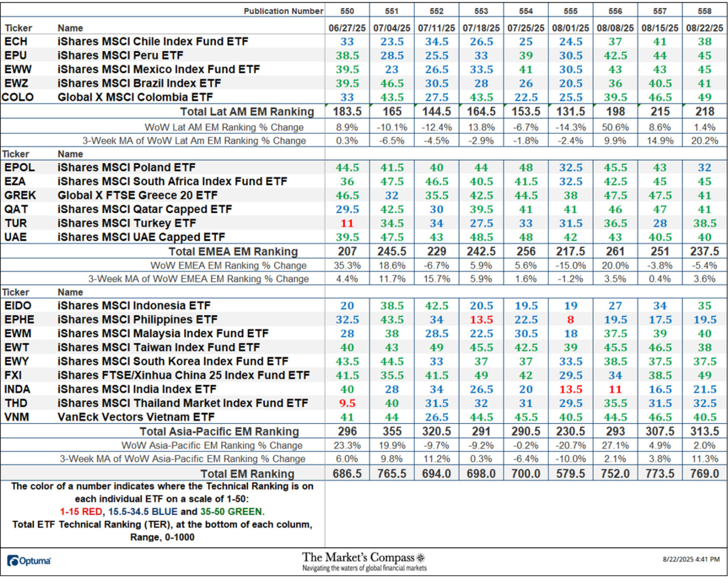Select Lat AM total value 218
Image resolution: width=728 pixels, height=577 pixels.
[705, 112]
